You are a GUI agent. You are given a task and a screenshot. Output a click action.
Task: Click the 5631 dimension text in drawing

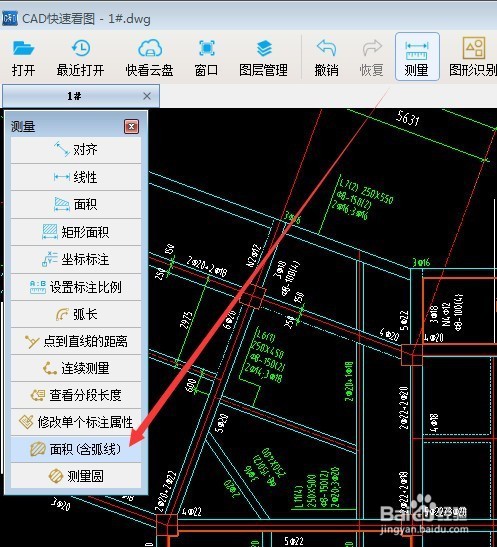[407, 118]
